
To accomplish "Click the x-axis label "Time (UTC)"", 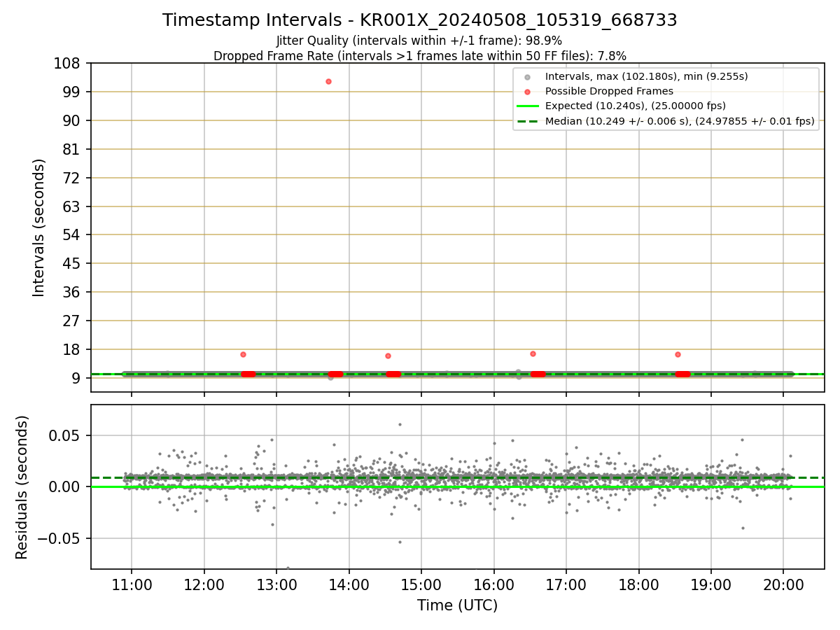I will pyautogui.click(x=457, y=605).
